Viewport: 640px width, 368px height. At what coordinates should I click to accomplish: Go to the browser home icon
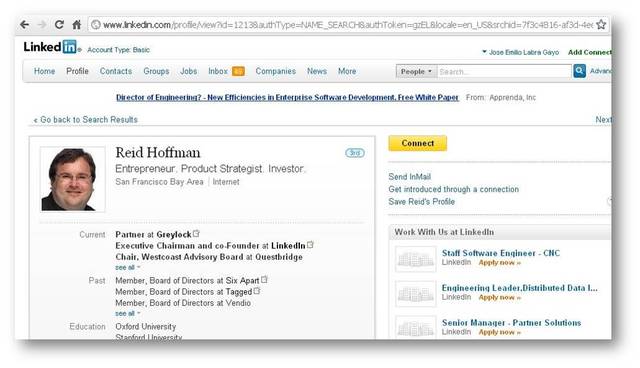coord(76,25)
